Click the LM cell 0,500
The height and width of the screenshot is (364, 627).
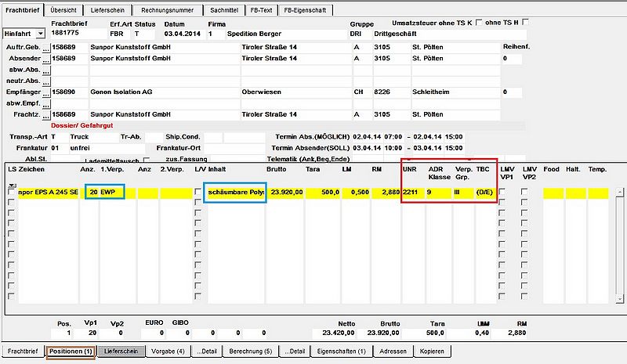(x=356, y=193)
